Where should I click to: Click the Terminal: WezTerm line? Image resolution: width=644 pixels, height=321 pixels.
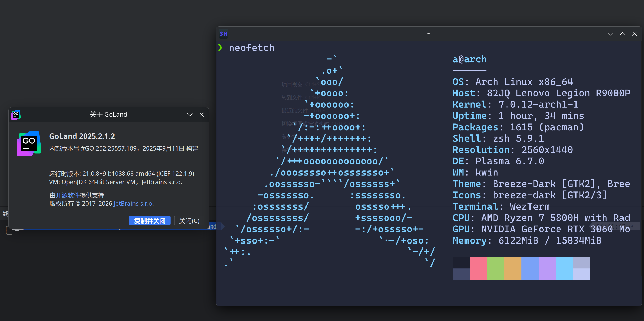[501, 206]
